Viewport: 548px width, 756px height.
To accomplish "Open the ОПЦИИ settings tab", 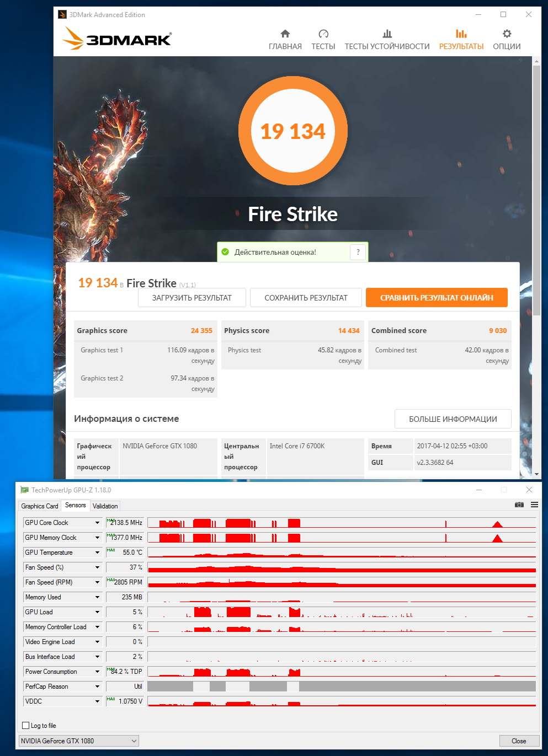I will point(507,40).
